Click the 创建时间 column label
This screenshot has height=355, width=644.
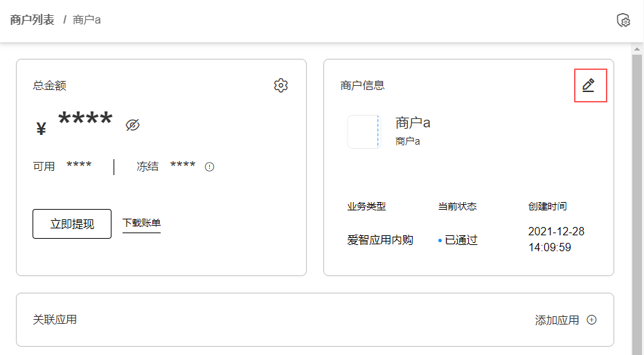pyautogui.click(x=548, y=206)
